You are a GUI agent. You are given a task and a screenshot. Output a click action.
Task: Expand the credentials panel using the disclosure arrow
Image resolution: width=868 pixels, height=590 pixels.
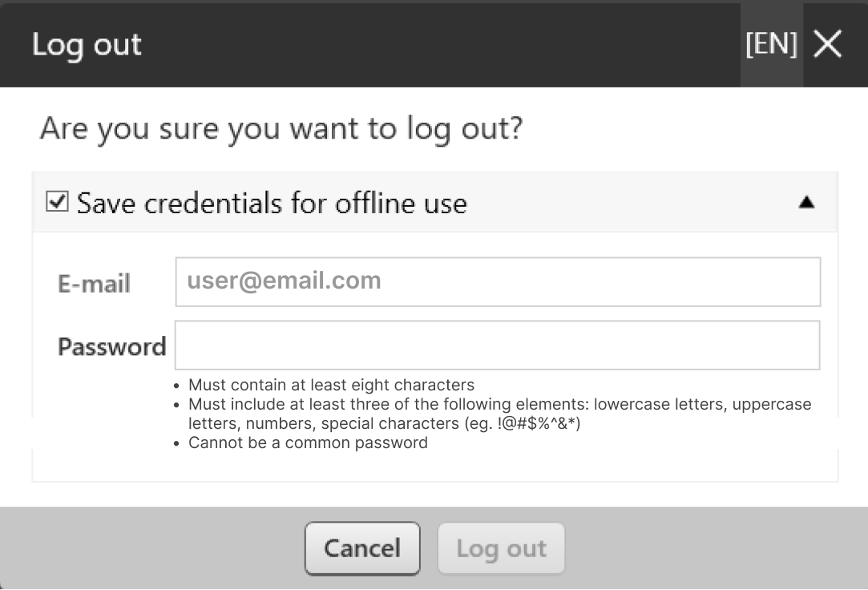click(x=806, y=203)
